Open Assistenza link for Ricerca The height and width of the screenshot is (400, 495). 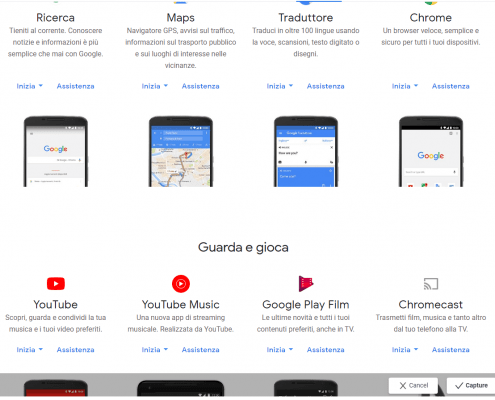coord(75,86)
